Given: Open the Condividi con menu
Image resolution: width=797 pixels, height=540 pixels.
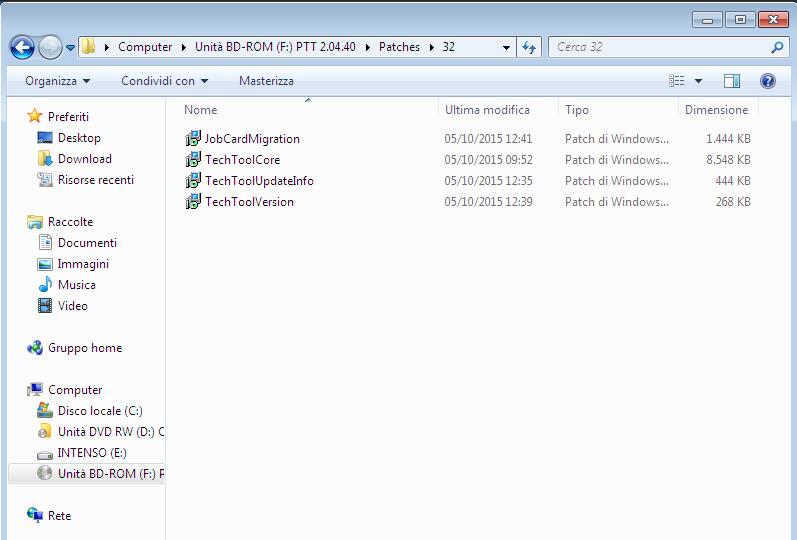Looking at the screenshot, I should (164, 81).
